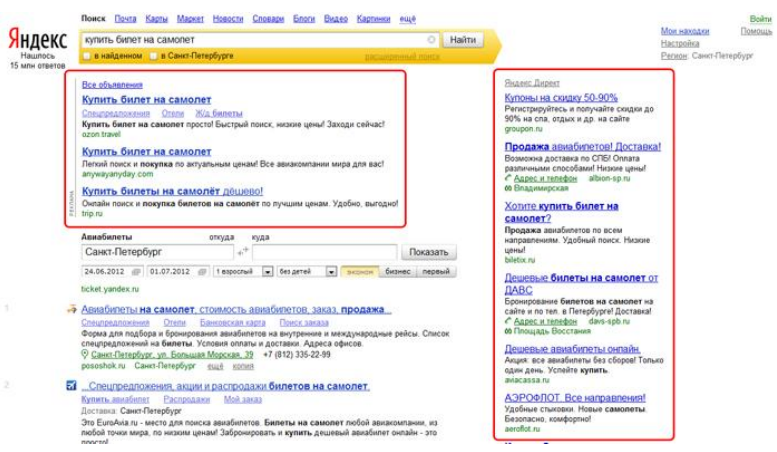Click the EuroAvia result airplane favicon

(72, 386)
